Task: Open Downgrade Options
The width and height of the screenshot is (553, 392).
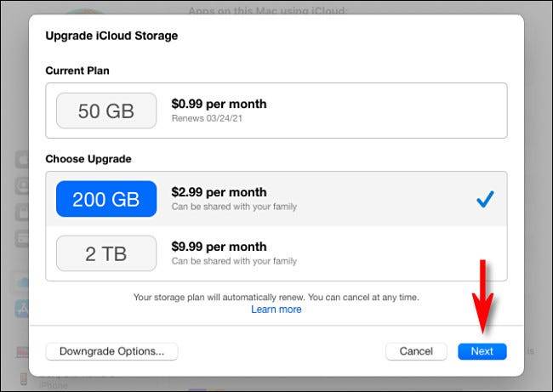Action: click(x=111, y=351)
